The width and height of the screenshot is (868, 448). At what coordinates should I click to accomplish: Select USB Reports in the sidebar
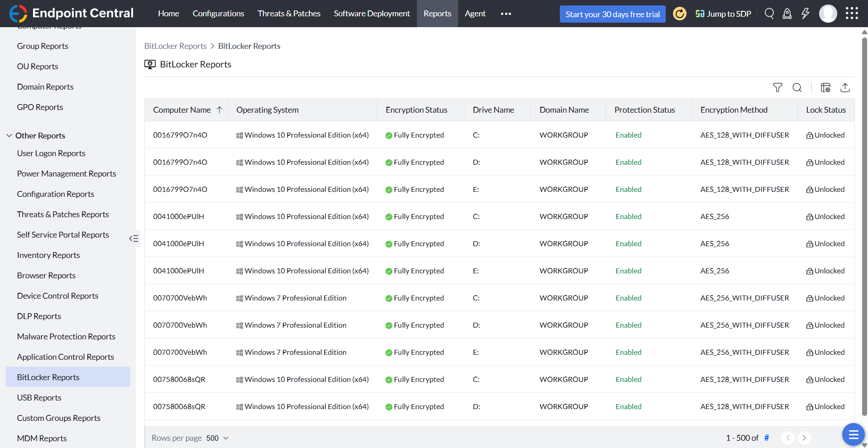click(39, 397)
